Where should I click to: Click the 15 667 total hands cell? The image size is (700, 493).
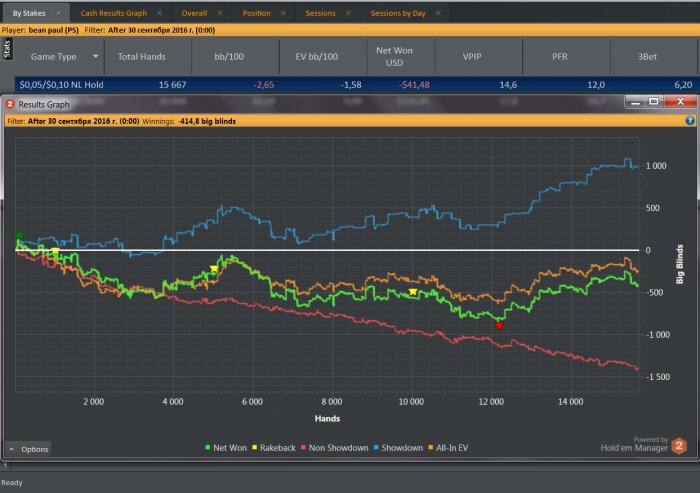173,85
